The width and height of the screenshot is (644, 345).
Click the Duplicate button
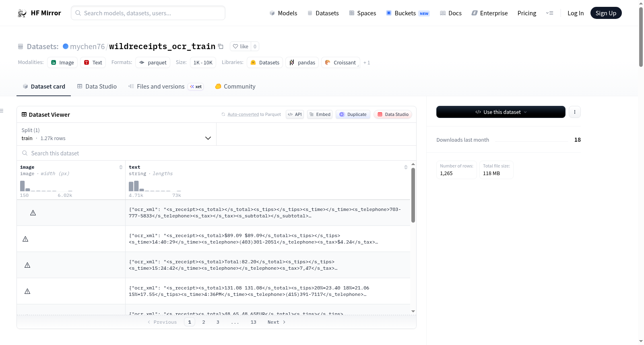(x=353, y=114)
